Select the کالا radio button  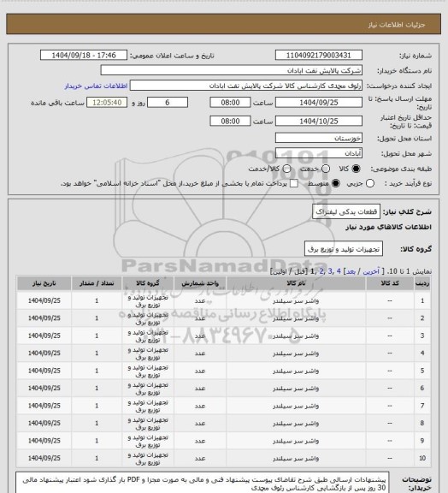point(356,169)
